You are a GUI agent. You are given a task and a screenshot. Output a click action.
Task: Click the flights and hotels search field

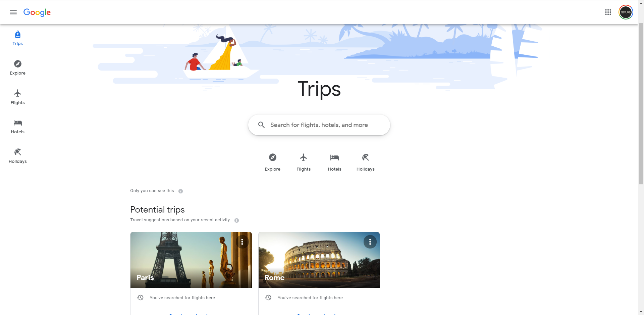tap(322, 125)
